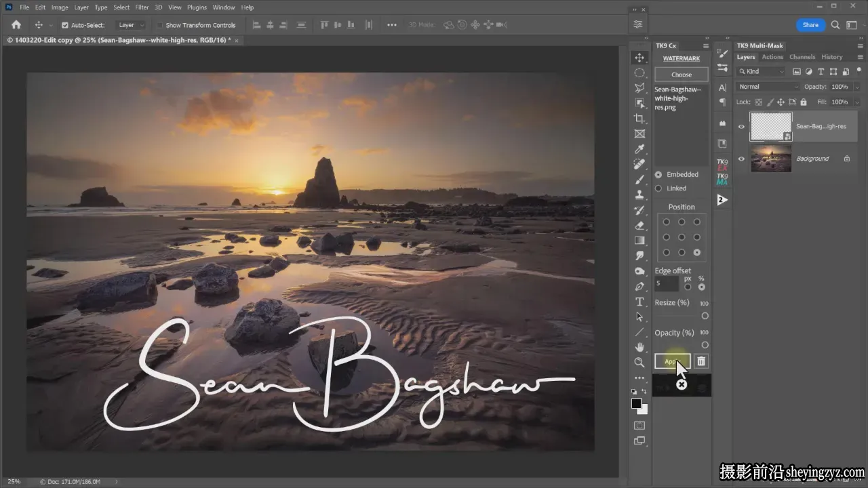Select the Crop tool
This screenshot has height=488, width=868.
tap(639, 119)
